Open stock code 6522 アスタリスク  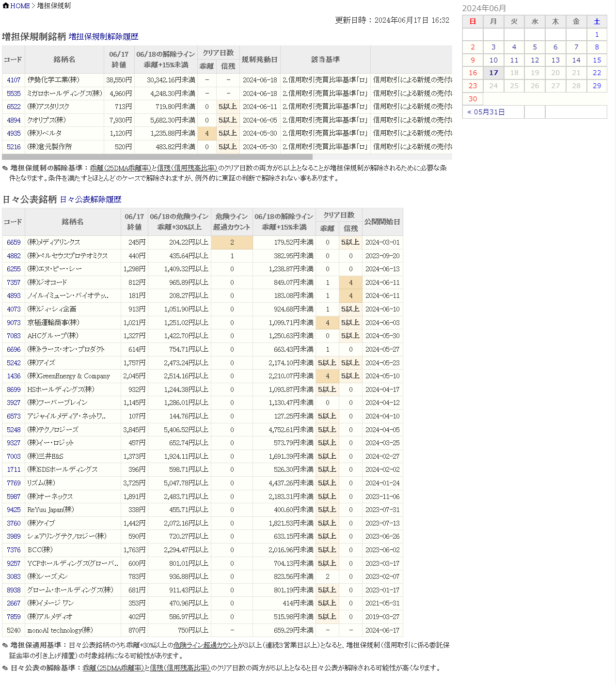tap(14, 107)
